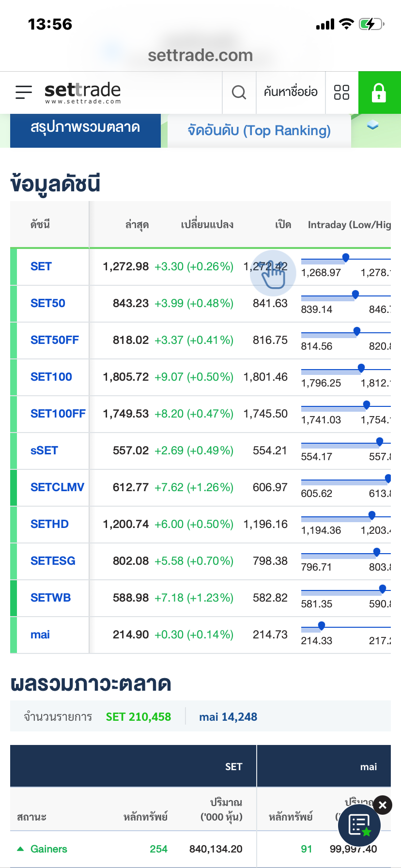Dismiss the floating widget with X
This screenshot has width=401, height=868.
383,805
